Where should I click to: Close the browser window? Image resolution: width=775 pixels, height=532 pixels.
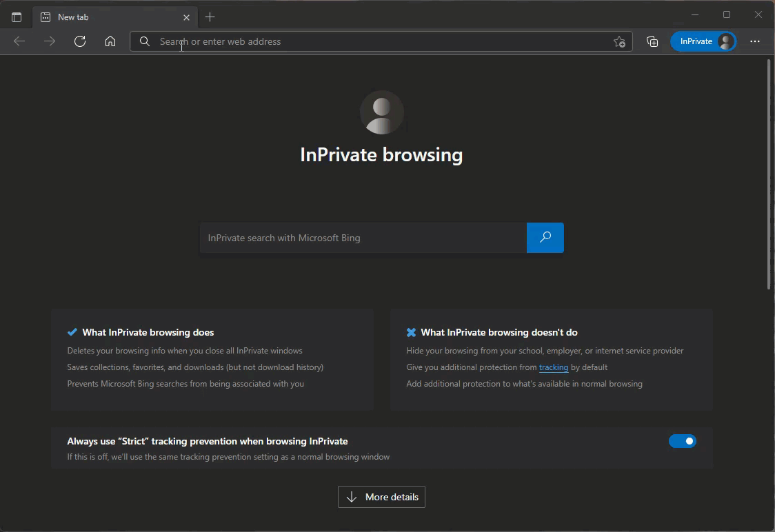click(x=758, y=15)
